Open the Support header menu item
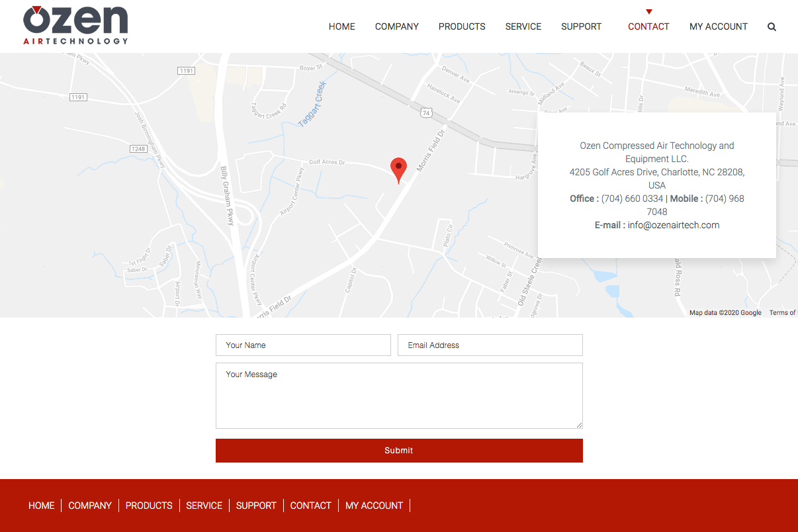The image size is (798, 532). pyautogui.click(x=581, y=27)
